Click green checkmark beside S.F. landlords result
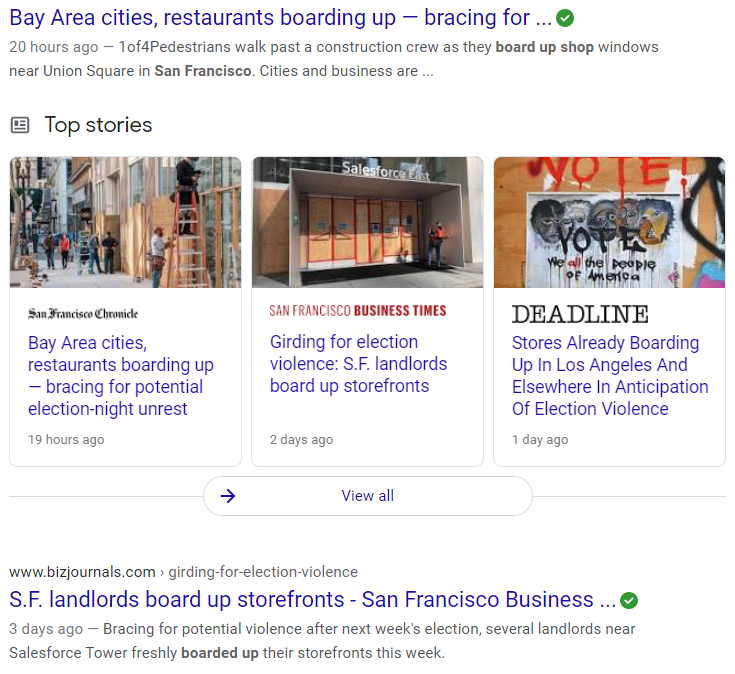The width and height of the screenshot is (735, 674). (629, 600)
